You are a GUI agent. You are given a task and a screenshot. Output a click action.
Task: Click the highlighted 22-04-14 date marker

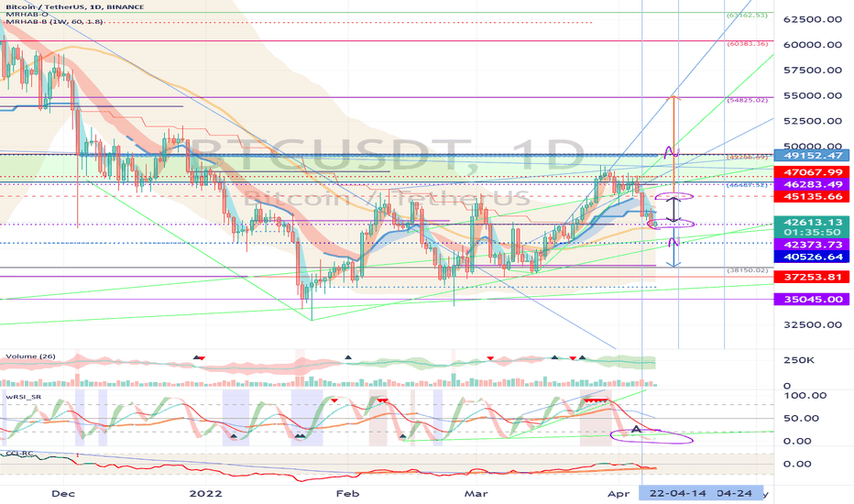point(677,493)
